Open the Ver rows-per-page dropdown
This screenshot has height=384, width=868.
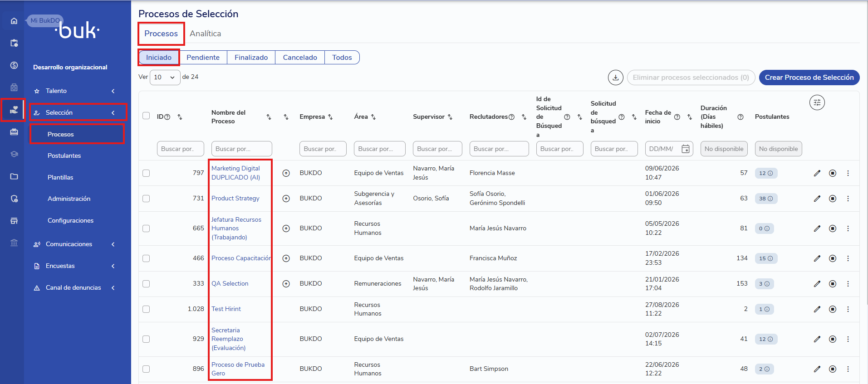pyautogui.click(x=165, y=77)
